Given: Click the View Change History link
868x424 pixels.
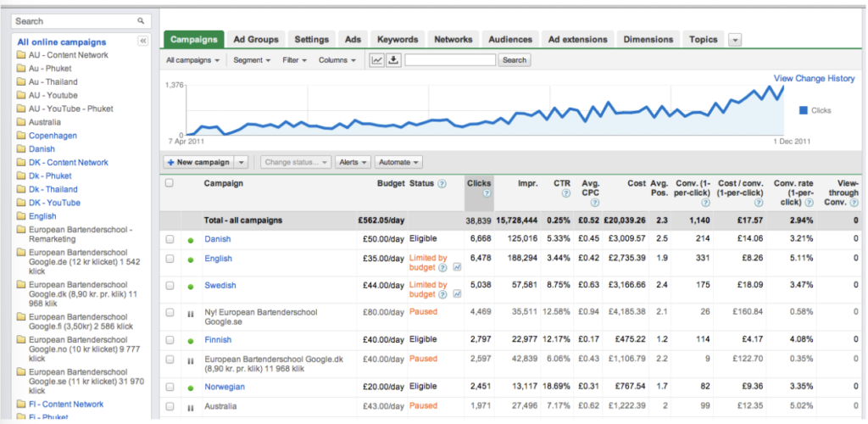Looking at the screenshot, I should point(814,79).
